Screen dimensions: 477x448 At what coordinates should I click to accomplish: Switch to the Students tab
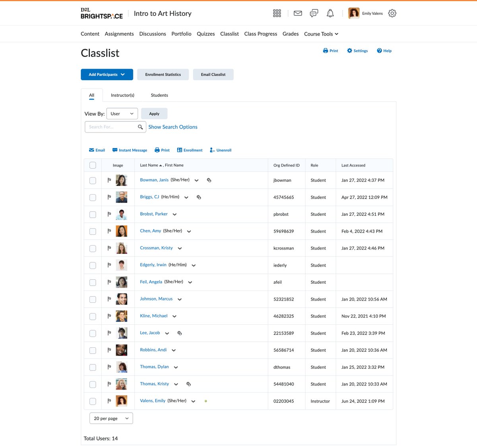pyautogui.click(x=159, y=95)
